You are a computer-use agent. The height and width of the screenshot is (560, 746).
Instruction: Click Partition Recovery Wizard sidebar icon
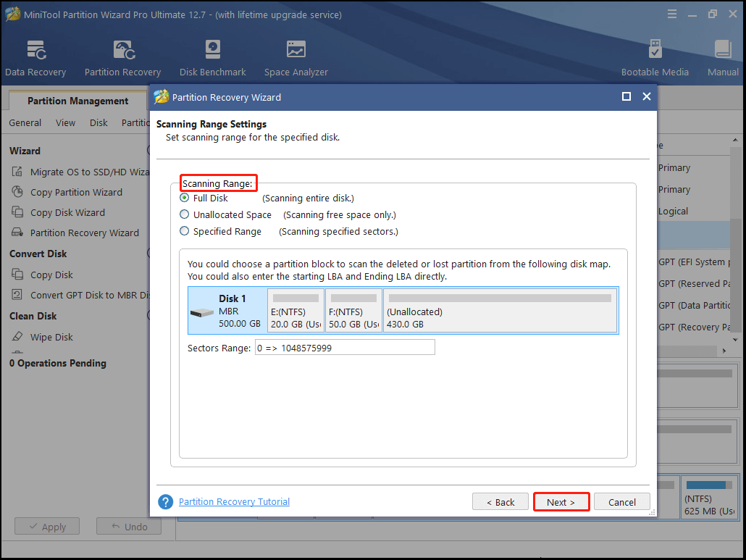point(17,232)
